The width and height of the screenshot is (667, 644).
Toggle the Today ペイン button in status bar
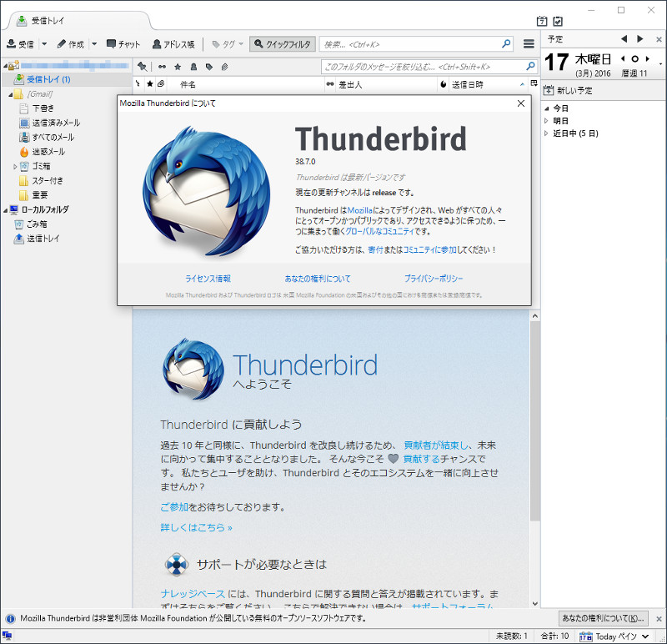pyautogui.click(x=614, y=636)
